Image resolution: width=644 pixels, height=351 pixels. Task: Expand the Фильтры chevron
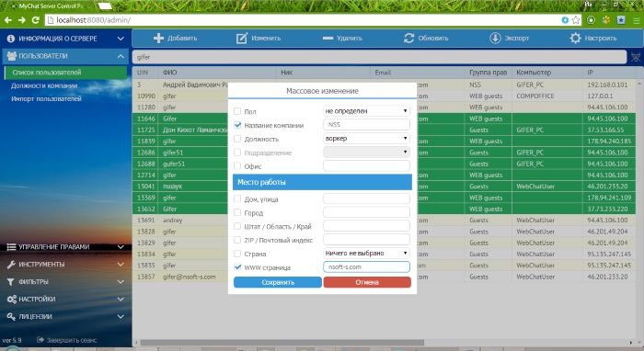point(121,282)
